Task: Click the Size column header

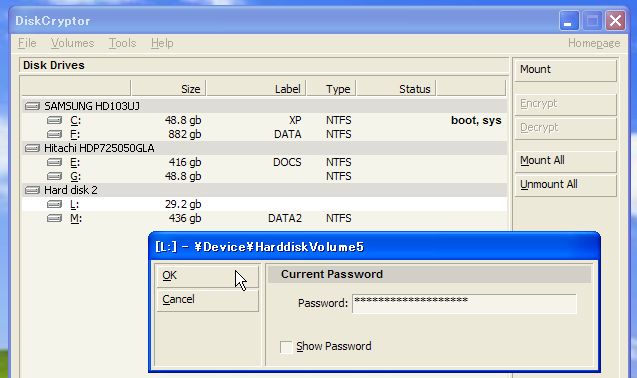Action: coord(169,88)
